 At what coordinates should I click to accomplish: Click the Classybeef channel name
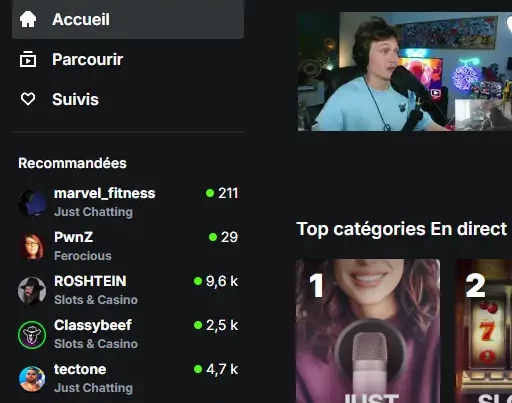tap(93, 325)
